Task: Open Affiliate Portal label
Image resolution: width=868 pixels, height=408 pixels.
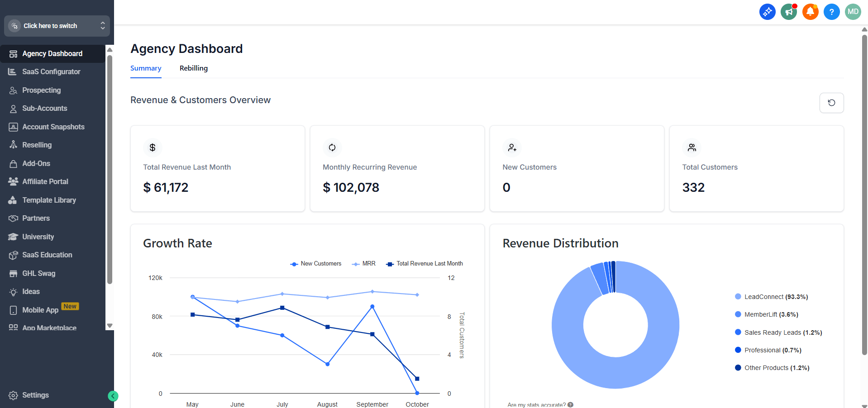Action: [x=45, y=181]
